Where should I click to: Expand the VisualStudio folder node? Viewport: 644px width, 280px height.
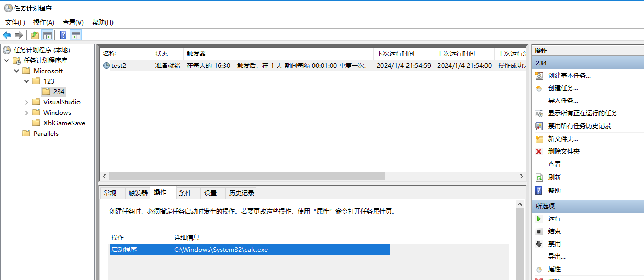[x=26, y=102]
